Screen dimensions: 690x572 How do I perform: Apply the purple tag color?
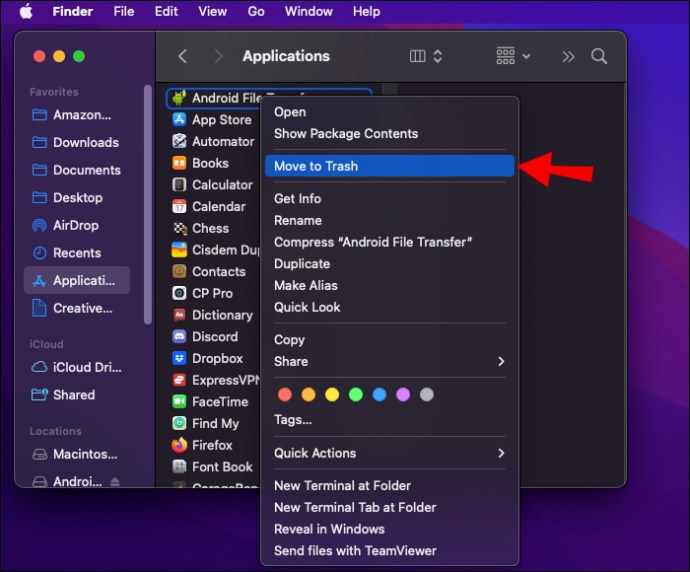point(403,394)
